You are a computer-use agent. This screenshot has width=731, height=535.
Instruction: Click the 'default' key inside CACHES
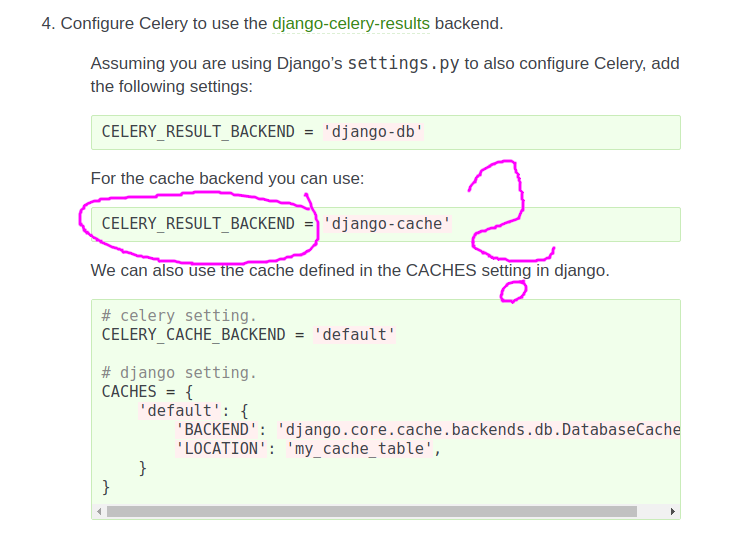pos(179,411)
